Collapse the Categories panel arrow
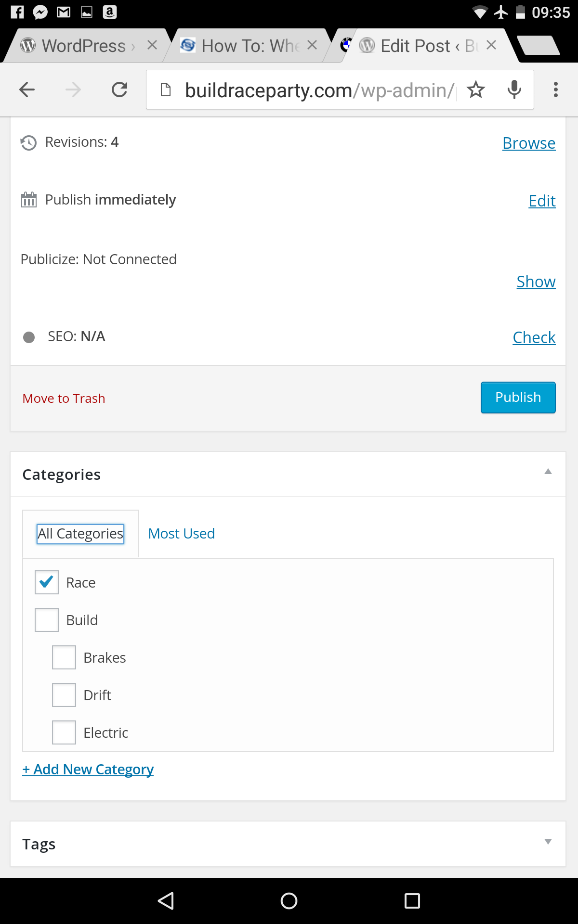This screenshot has width=578, height=924. click(548, 472)
